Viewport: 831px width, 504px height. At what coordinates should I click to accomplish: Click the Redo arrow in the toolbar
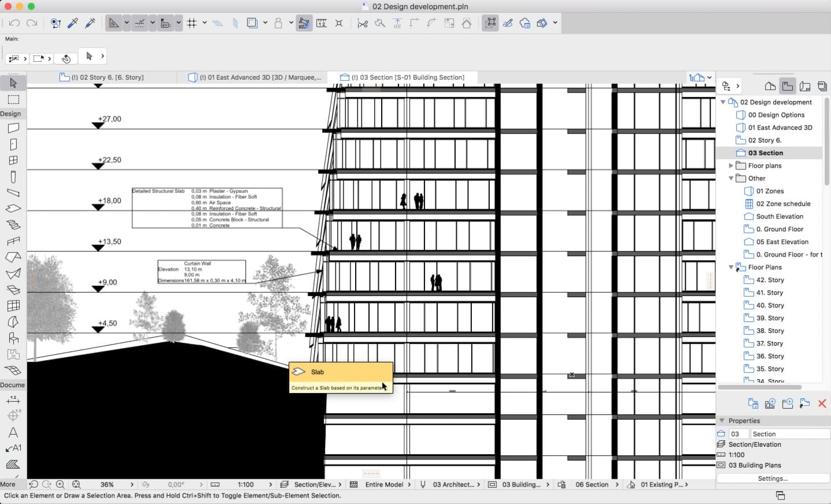tap(32, 23)
